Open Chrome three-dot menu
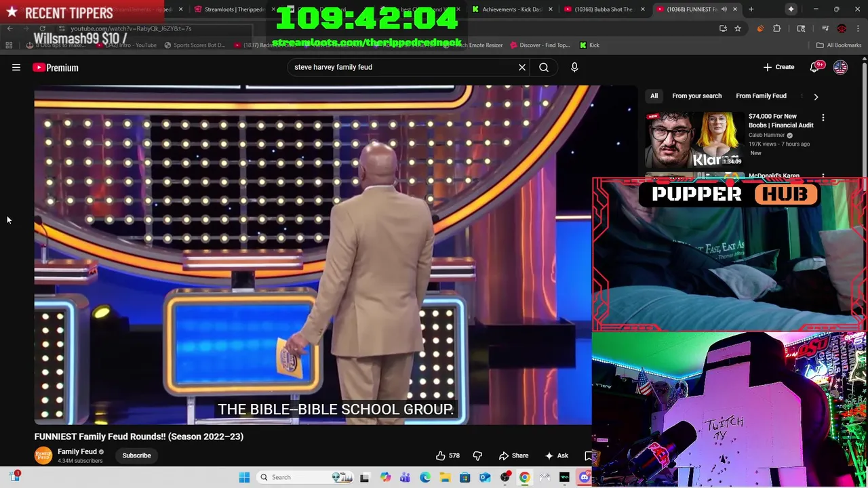The height and width of the screenshot is (488, 868). (858, 28)
